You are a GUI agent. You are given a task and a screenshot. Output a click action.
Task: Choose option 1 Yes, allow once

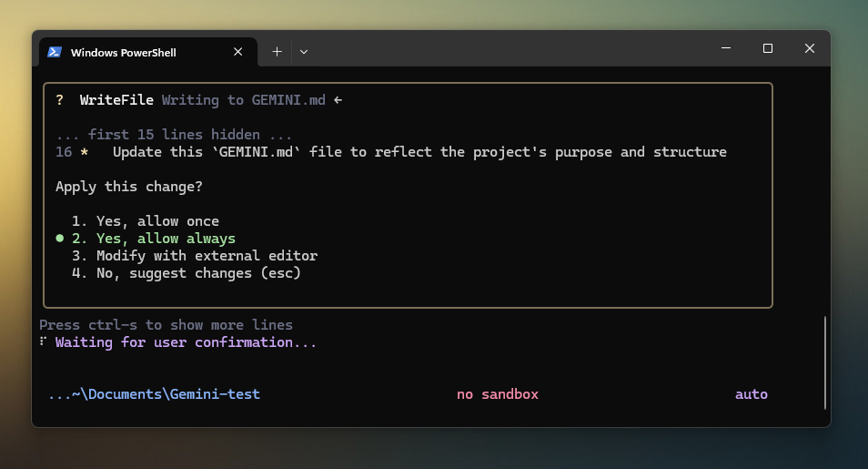click(x=146, y=221)
